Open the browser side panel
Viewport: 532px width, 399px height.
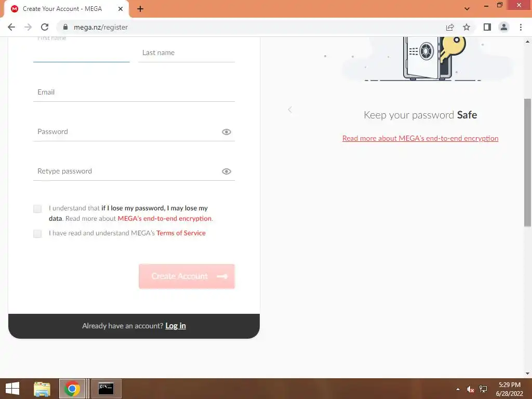(x=487, y=27)
